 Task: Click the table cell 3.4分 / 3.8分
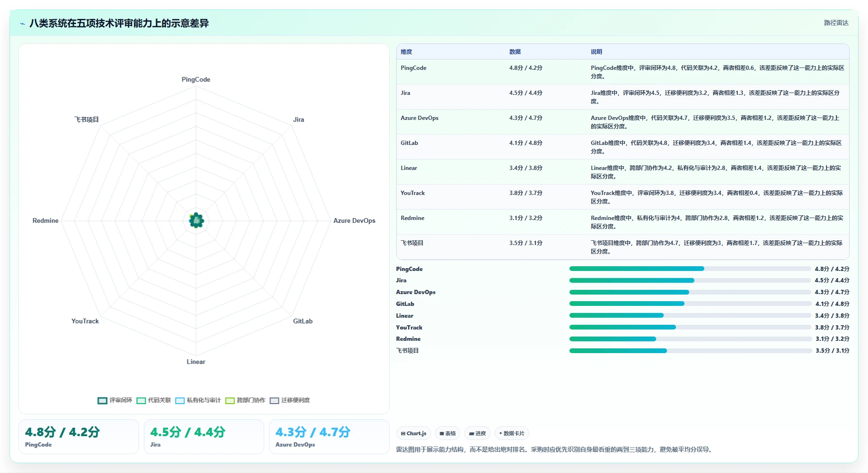point(526,168)
